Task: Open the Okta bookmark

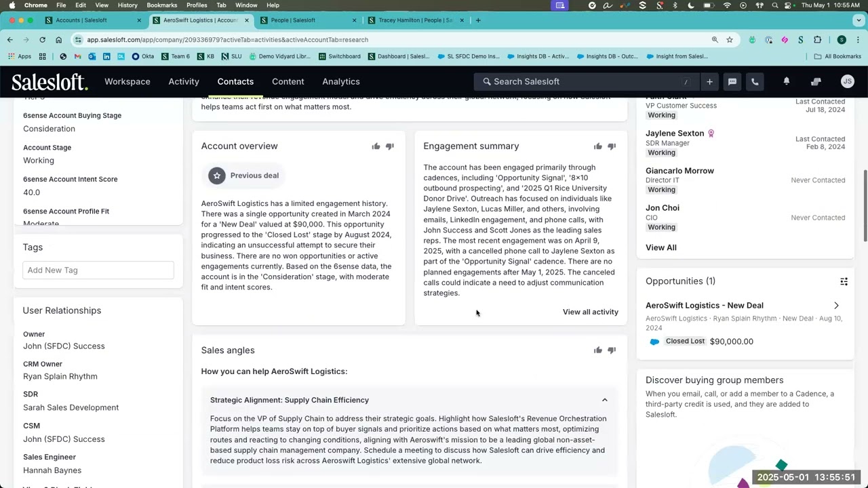Action: pos(143,56)
